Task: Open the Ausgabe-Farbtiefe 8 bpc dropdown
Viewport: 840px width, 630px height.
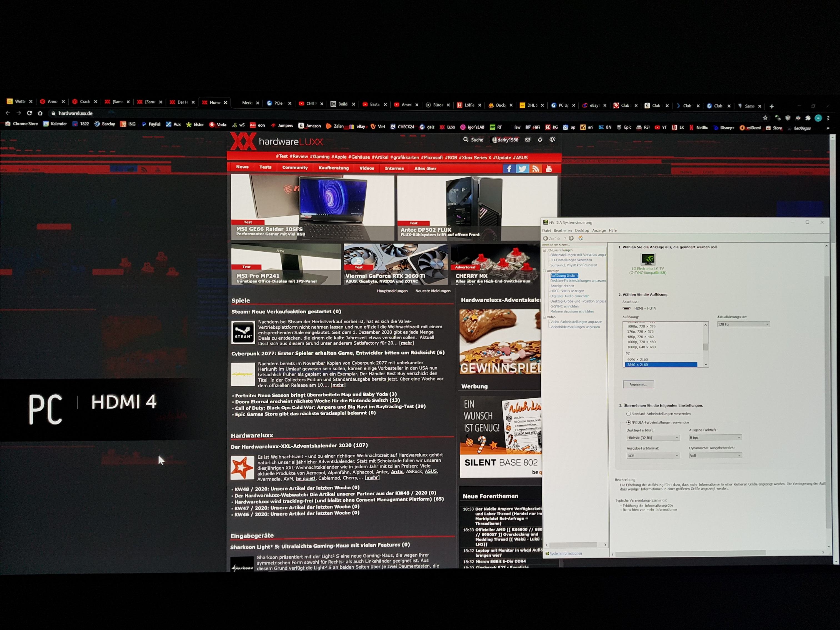Action: click(715, 437)
